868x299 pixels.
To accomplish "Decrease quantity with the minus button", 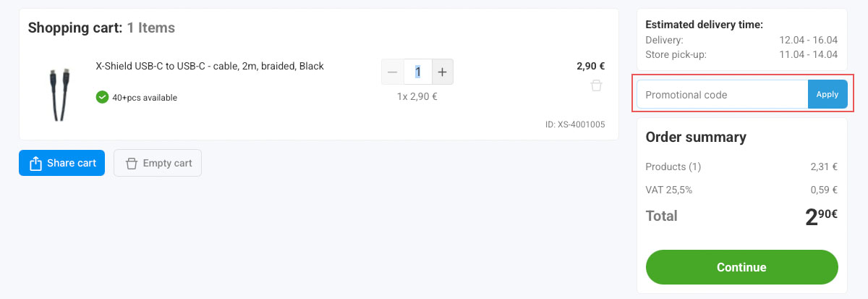I will point(393,72).
